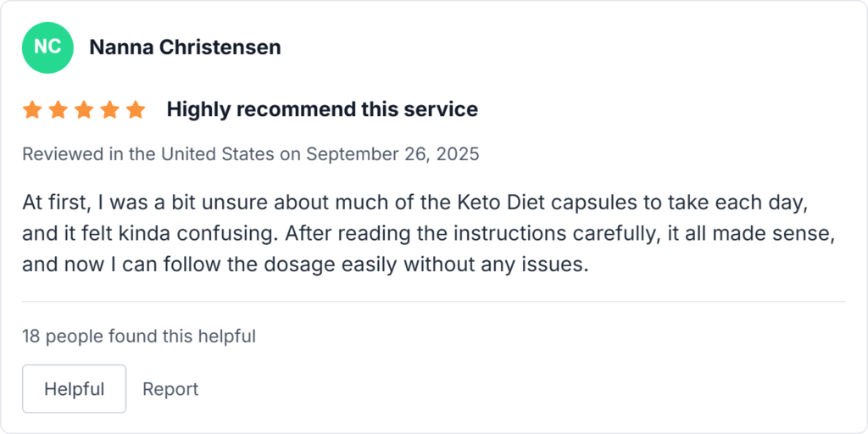
Task: Click the third orange rating star
Action: pos(84,109)
